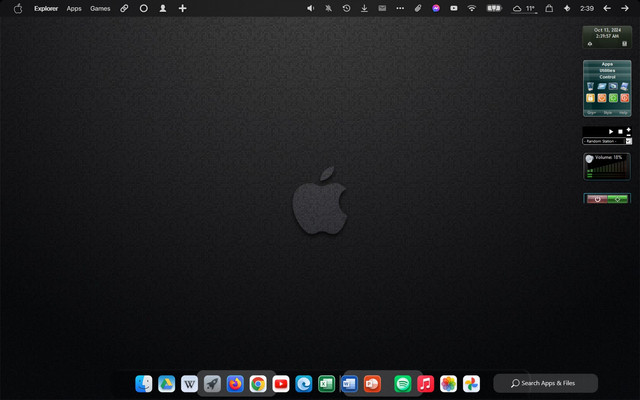Click the circle icon in top bar
640x400 pixels.
tap(144, 8)
